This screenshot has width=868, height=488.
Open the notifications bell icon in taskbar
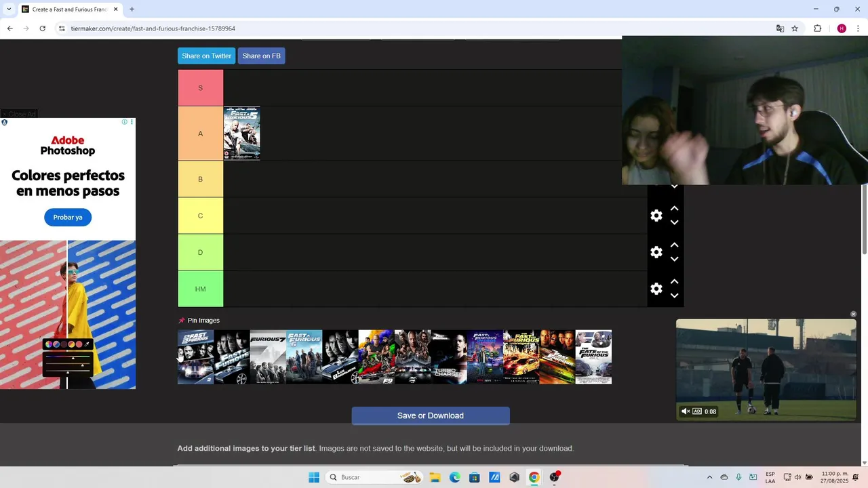[x=856, y=477]
